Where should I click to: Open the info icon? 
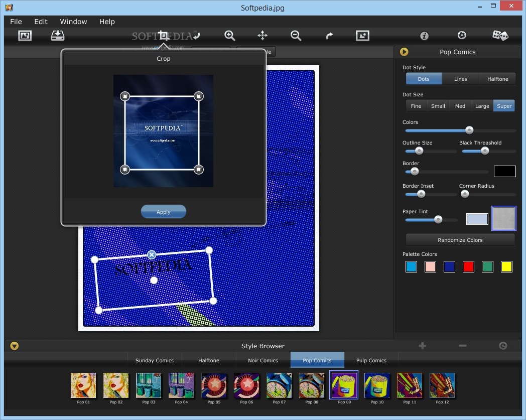(424, 36)
